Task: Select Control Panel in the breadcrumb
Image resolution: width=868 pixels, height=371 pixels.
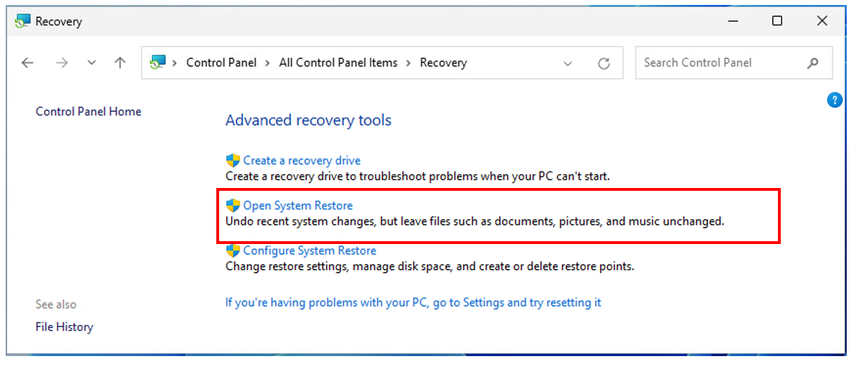Action: (x=221, y=63)
